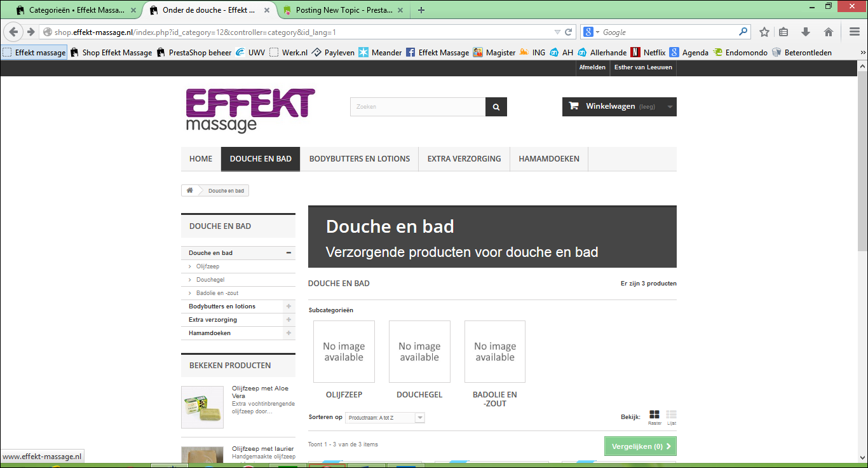
Task: Open the Sorteren op dropdown
Action: pos(385,418)
